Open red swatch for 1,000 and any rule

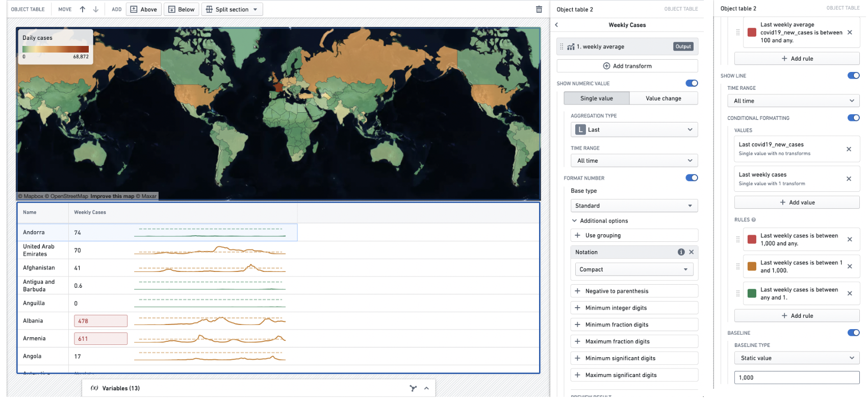click(752, 239)
